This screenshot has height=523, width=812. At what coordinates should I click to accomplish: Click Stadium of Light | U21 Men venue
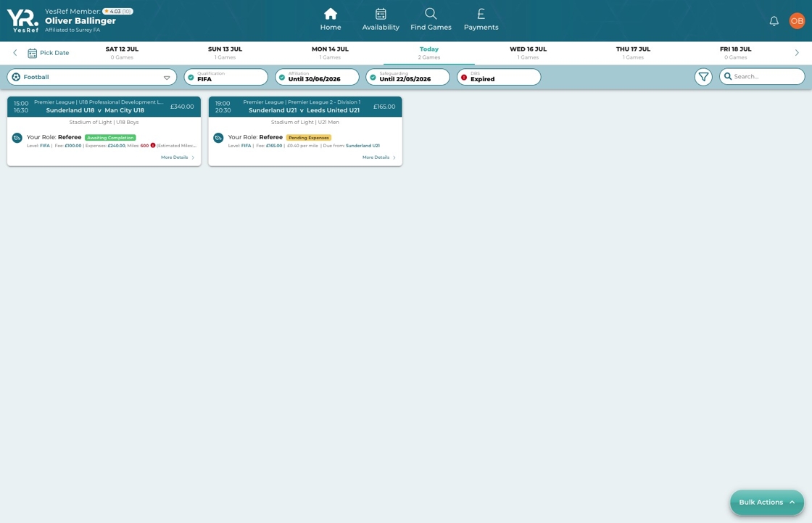pos(305,122)
